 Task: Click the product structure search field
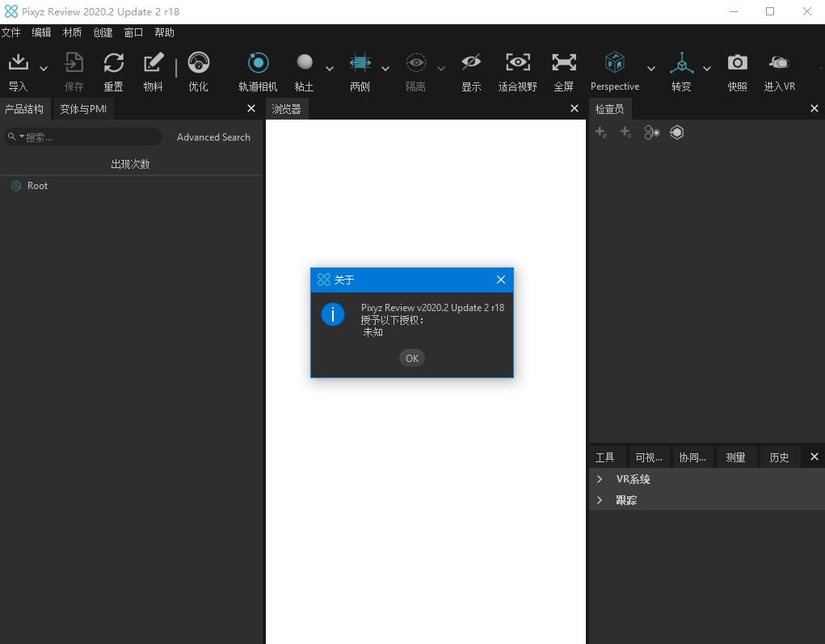[89, 137]
